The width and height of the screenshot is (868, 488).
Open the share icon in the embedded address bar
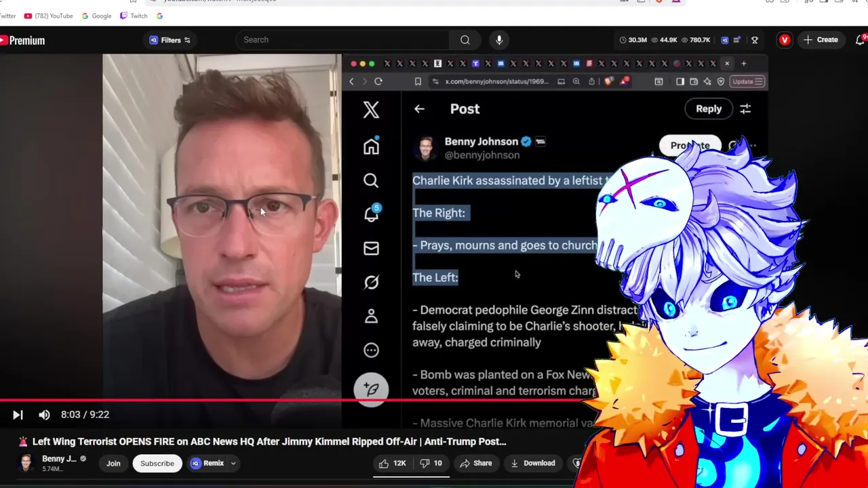coord(592,81)
